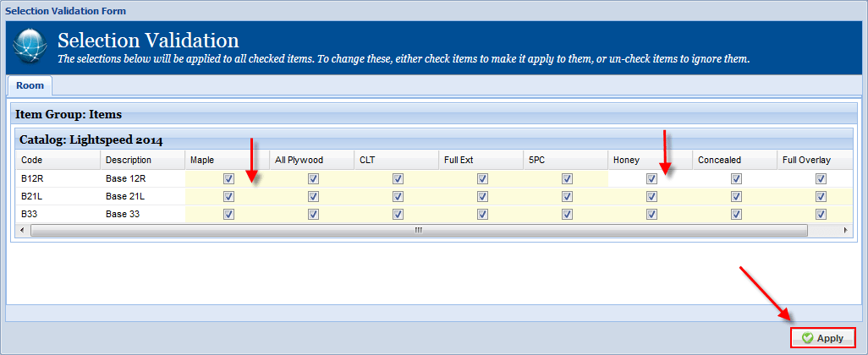Click the Item Group: Items header
Viewport: 868px width, 355px height.
point(433,115)
